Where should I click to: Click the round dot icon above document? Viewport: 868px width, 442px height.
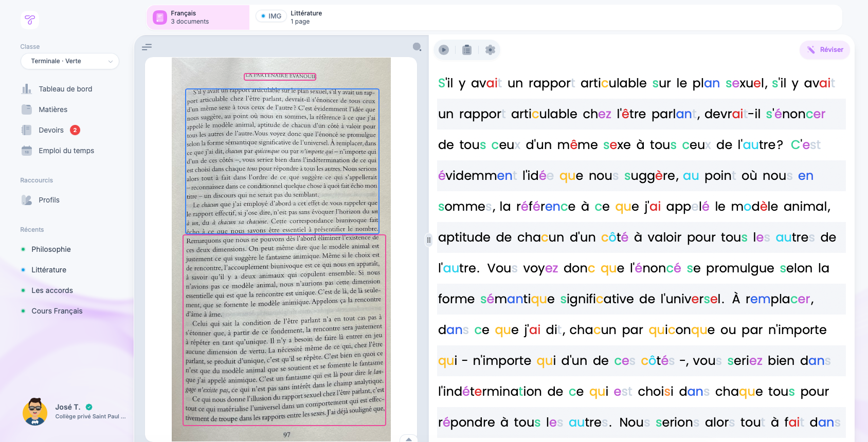(x=417, y=47)
